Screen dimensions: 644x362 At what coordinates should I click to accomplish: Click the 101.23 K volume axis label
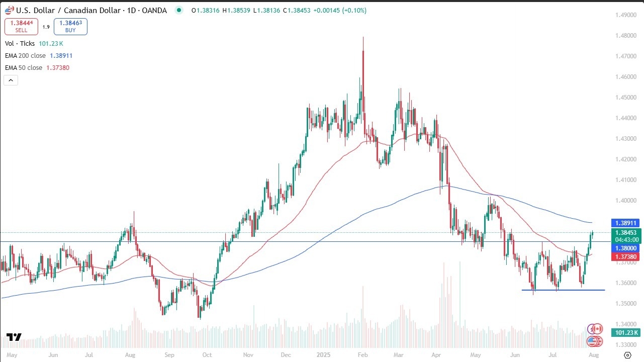(626, 332)
